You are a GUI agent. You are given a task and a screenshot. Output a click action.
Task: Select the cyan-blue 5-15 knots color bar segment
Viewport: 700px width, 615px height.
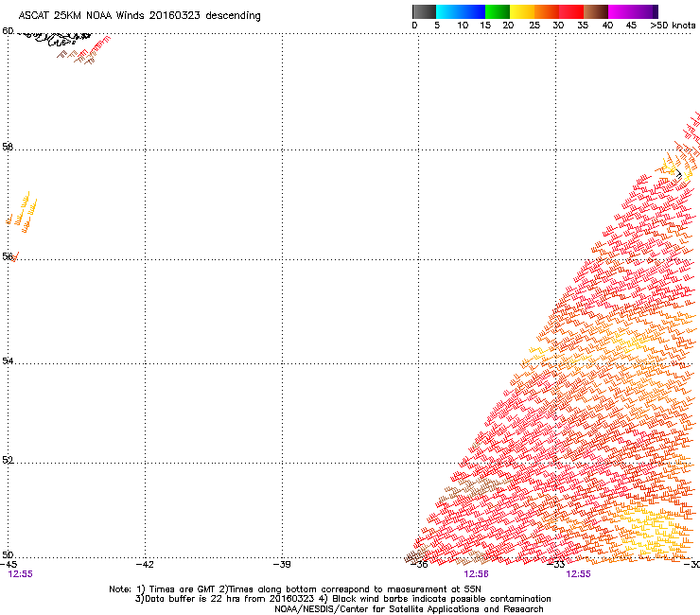(461, 11)
